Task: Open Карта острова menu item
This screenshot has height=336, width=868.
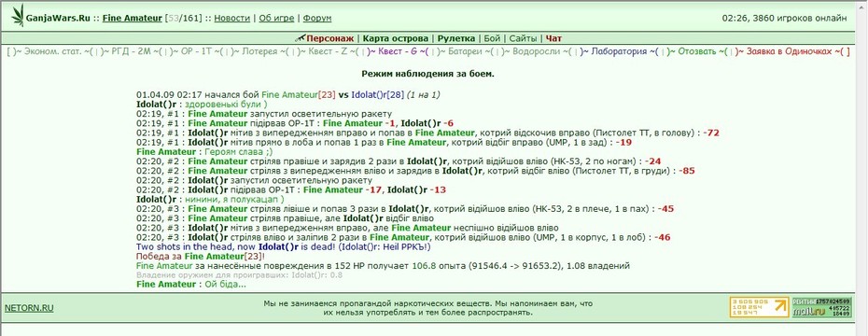Action: (x=395, y=38)
